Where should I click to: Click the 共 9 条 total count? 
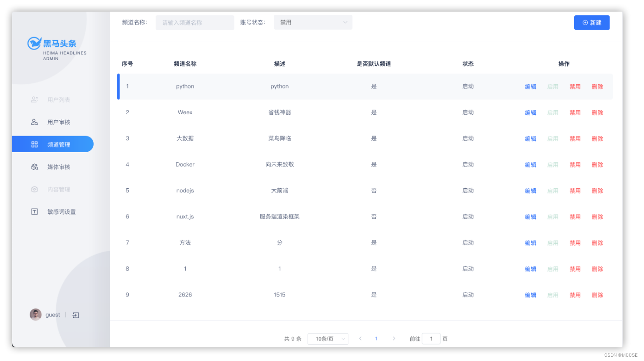coord(293,339)
